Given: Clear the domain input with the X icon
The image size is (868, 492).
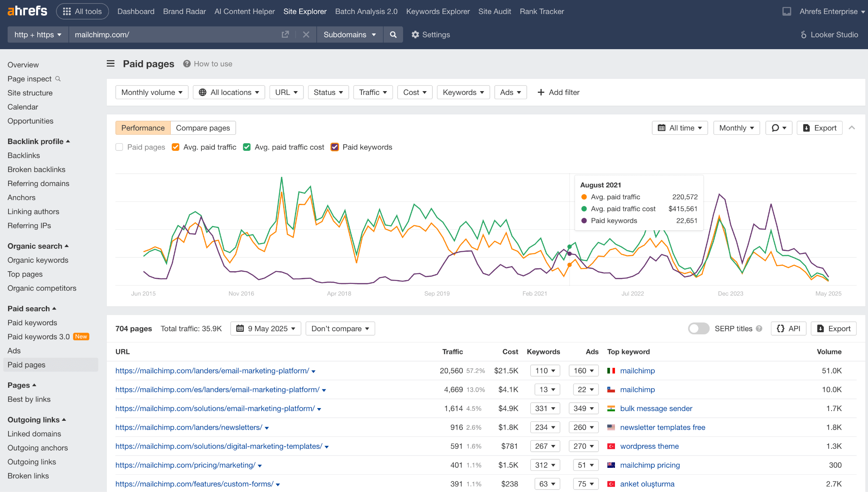Looking at the screenshot, I should coord(306,35).
